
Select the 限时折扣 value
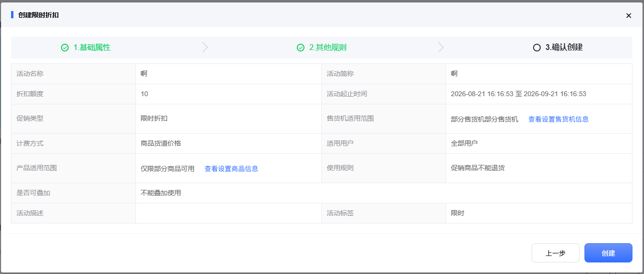pyautogui.click(x=154, y=119)
